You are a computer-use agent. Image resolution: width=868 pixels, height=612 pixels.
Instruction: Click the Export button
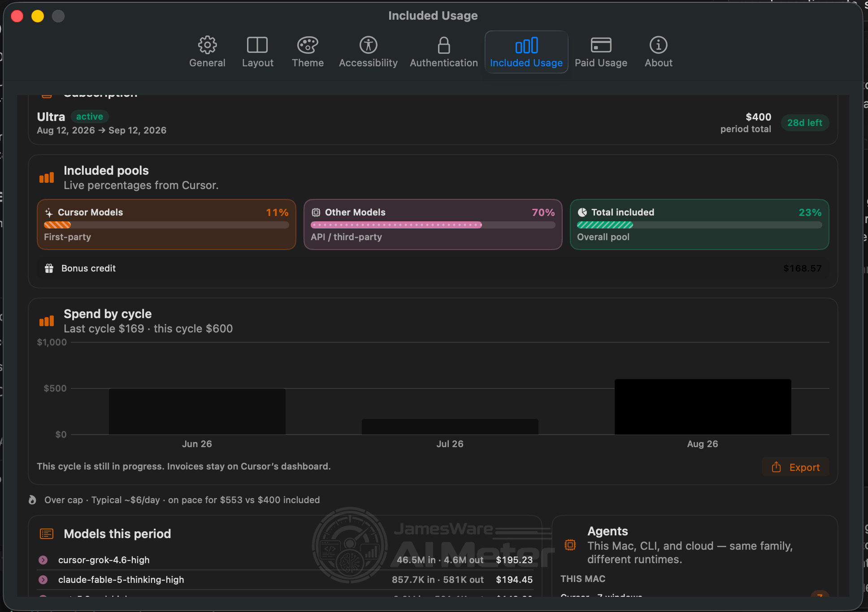[x=795, y=467]
